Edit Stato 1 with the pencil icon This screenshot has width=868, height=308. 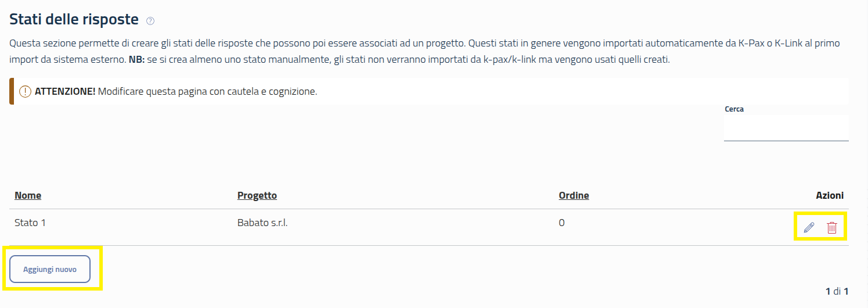click(x=809, y=227)
